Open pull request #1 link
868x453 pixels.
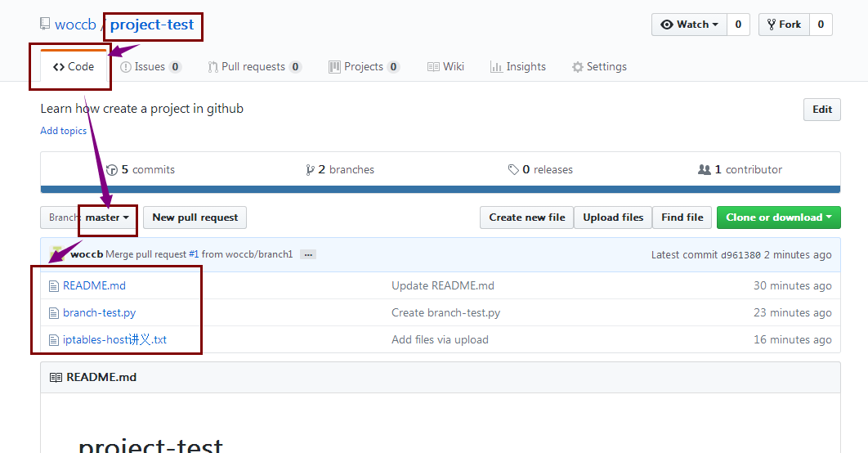[x=194, y=254]
